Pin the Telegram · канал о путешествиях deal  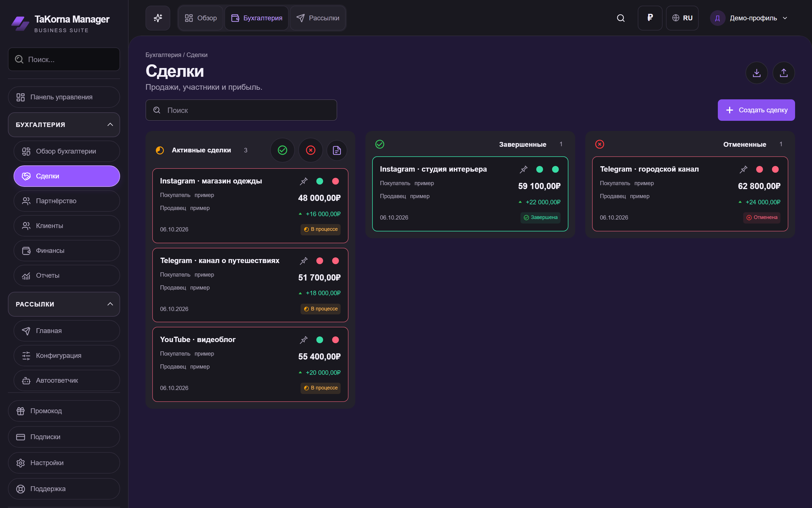(304, 261)
